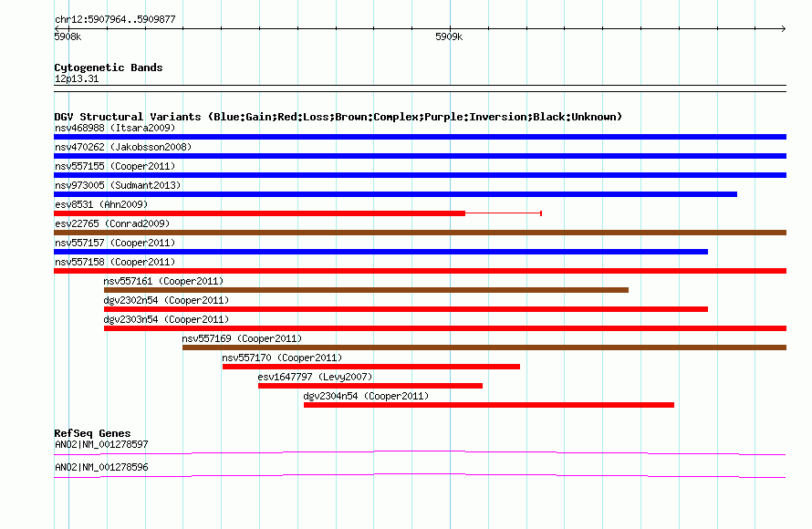Click the DGV Structural Variants track title
This screenshot has height=529, width=812.
pos(338,117)
